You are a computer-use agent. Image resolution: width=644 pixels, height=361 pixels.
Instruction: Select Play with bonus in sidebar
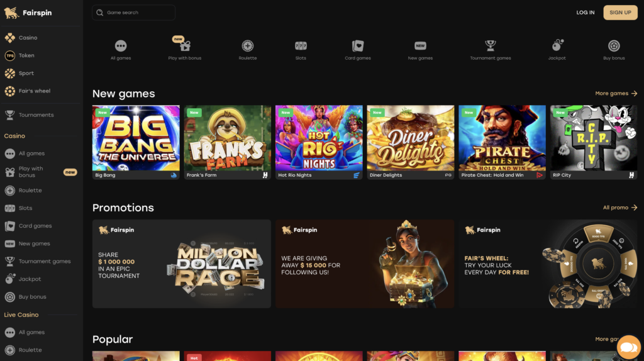pos(41,172)
